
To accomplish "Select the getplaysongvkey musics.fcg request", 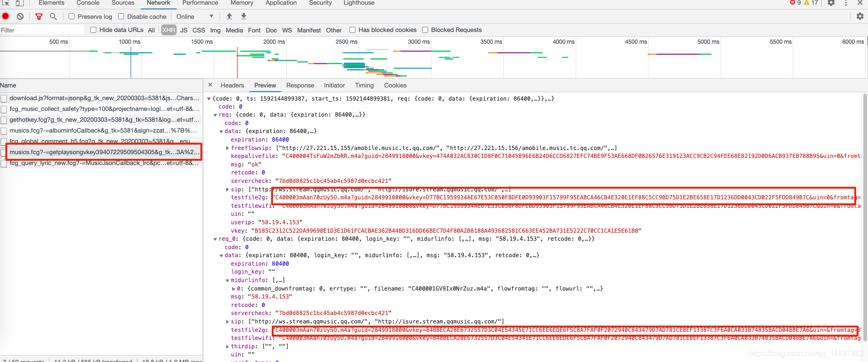I will 102,152.
